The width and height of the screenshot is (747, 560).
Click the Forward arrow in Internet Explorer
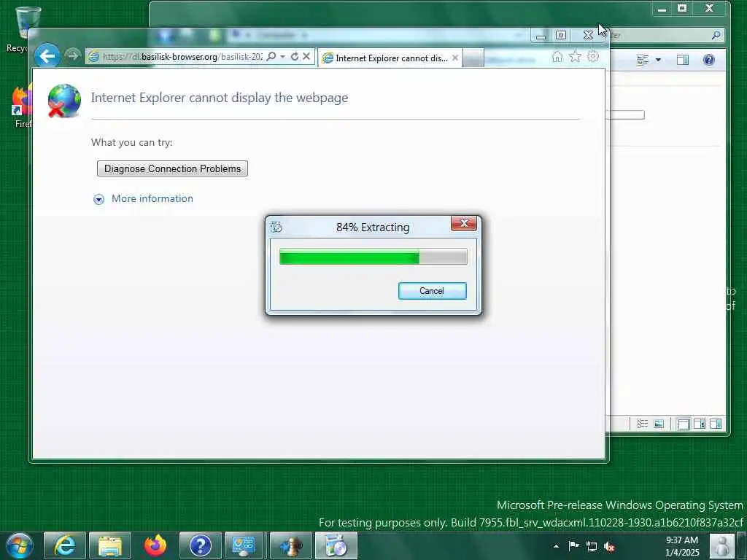(x=72, y=56)
